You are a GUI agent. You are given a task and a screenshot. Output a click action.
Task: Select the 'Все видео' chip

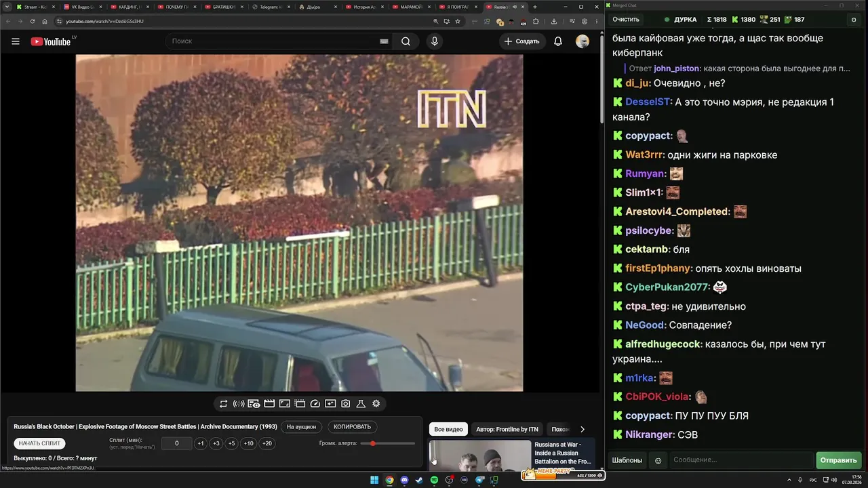click(x=448, y=429)
